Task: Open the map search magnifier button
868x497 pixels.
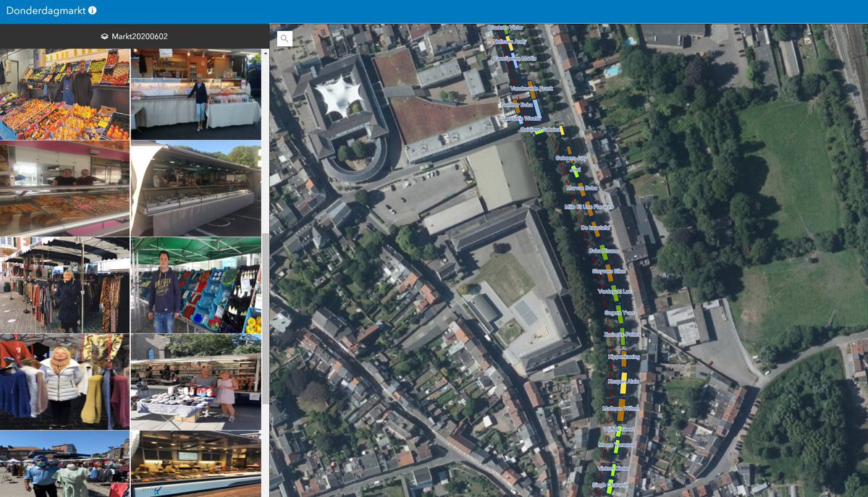Action: click(x=285, y=39)
